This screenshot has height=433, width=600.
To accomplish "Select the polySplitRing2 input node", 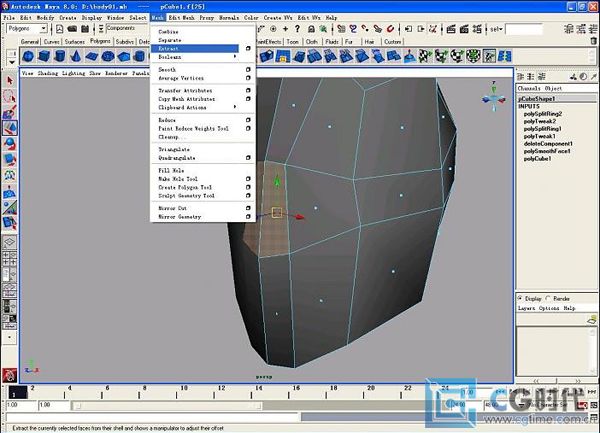I will pyautogui.click(x=543, y=114).
